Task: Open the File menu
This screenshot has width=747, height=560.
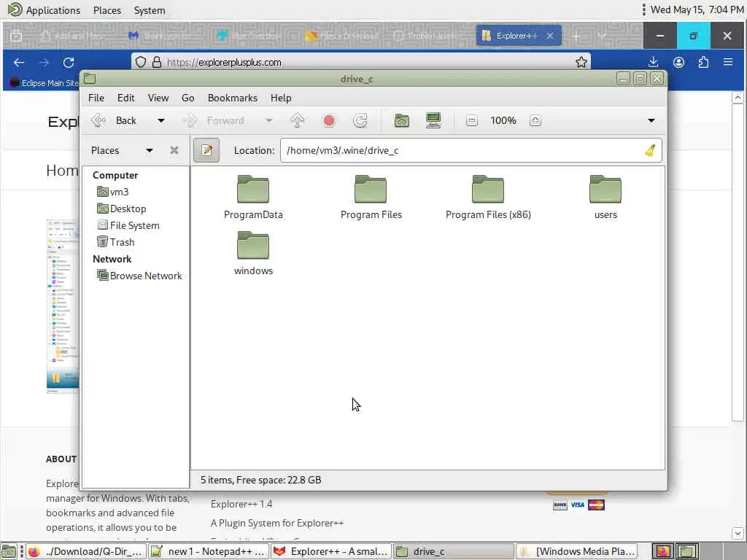Action: tap(96, 98)
